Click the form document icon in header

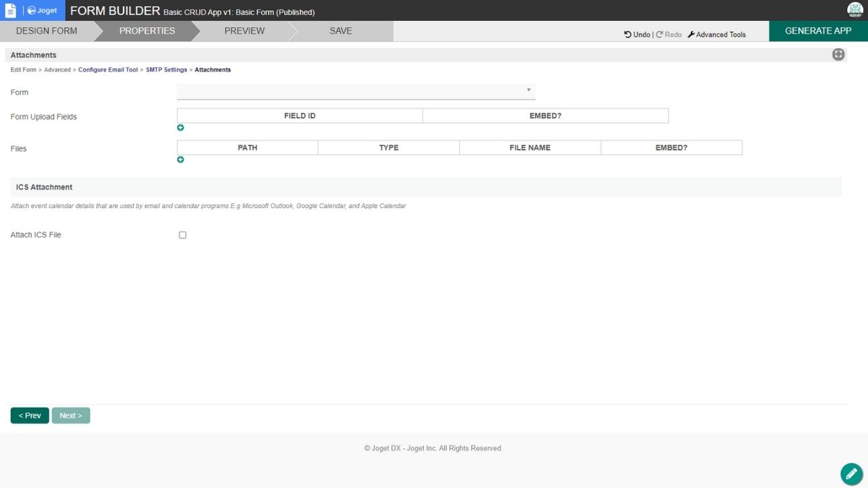(10, 10)
